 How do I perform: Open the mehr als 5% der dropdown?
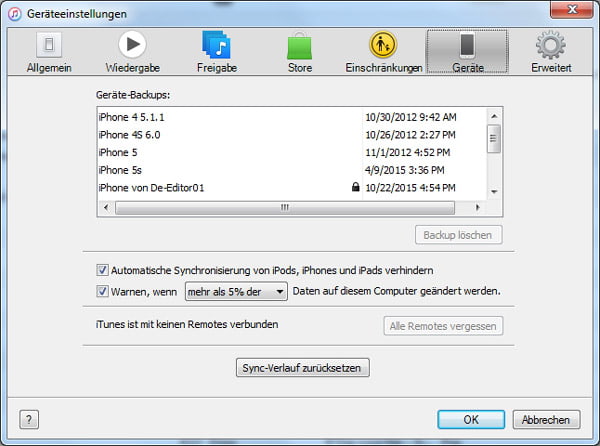[236, 291]
